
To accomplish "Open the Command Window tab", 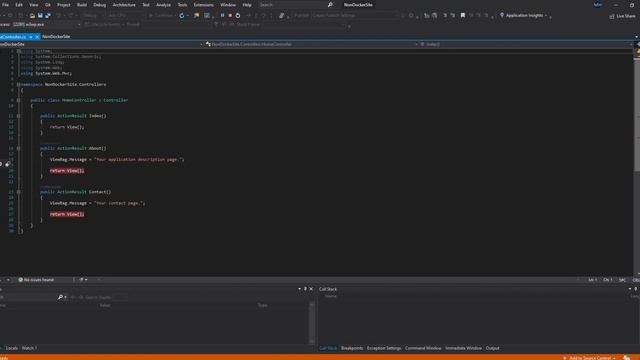I will (423, 348).
